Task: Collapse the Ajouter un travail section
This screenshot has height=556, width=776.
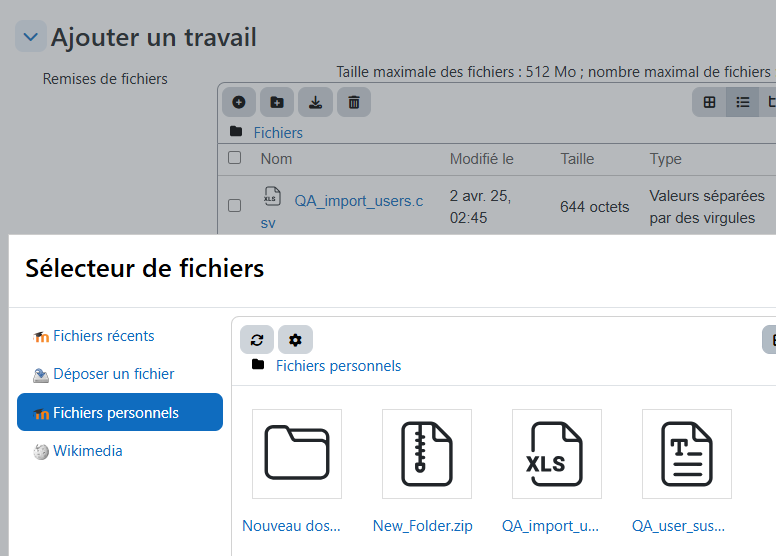Action: coord(31,37)
